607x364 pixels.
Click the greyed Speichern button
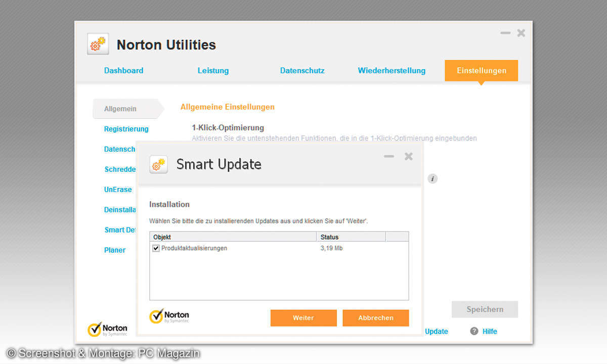pyautogui.click(x=485, y=309)
